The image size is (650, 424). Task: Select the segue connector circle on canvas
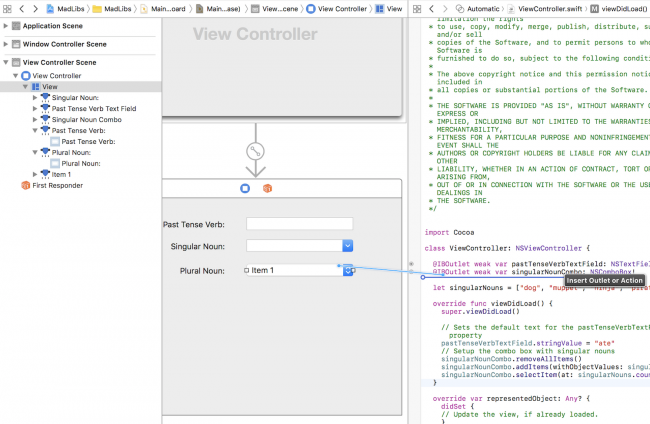(x=254, y=150)
